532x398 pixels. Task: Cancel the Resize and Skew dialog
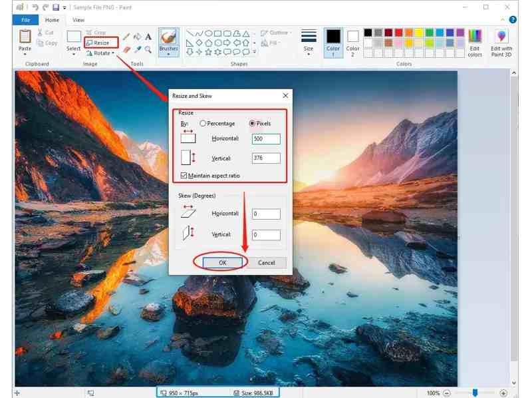click(x=267, y=262)
